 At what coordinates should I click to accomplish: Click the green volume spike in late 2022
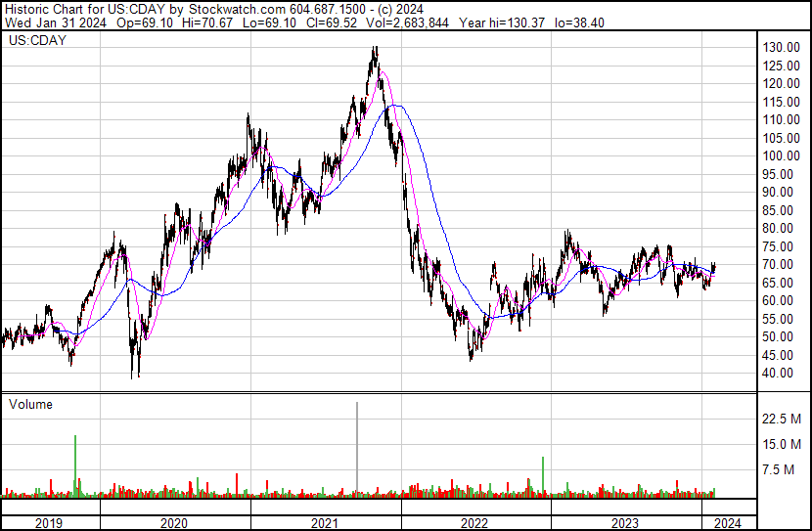click(x=541, y=474)
